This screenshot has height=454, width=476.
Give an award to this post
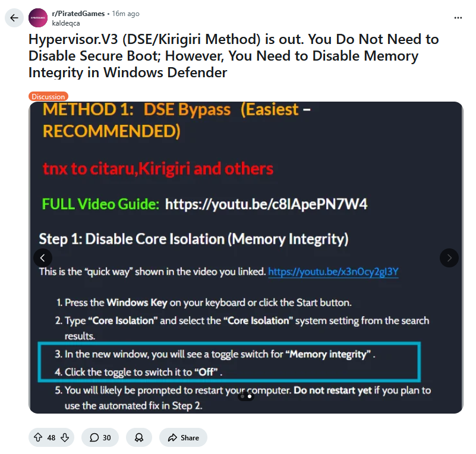(139, 437)
